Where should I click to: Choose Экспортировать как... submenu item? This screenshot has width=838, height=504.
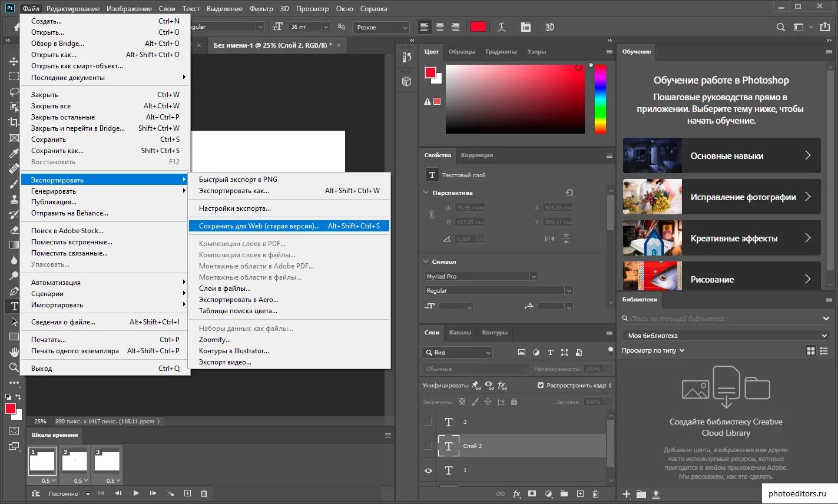coord(289,191)
